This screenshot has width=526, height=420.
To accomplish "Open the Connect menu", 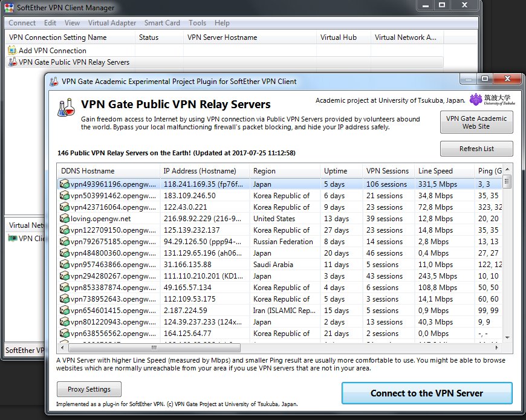I will coord(22,23).
